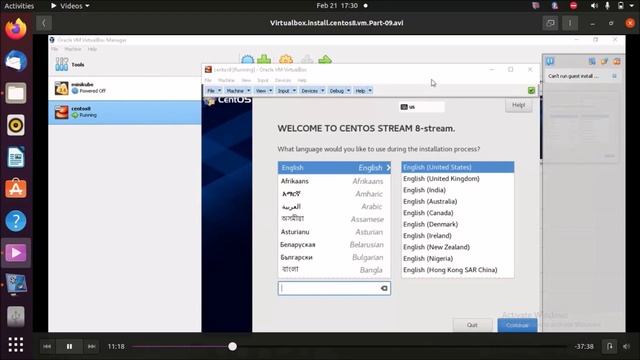Continue the CentOS installation
This screenshot has height=360, width=640.
(x=517, y=325)
